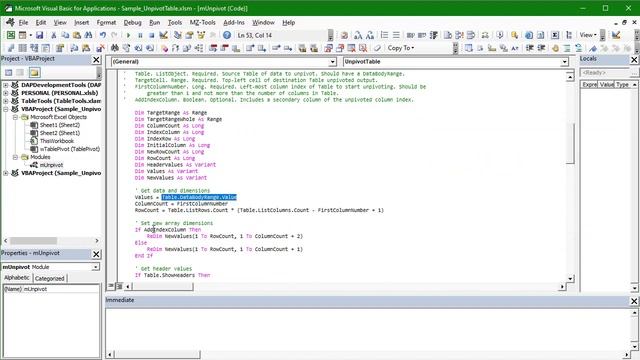Click the Save workbook toolbar icon

coord(39,35)
